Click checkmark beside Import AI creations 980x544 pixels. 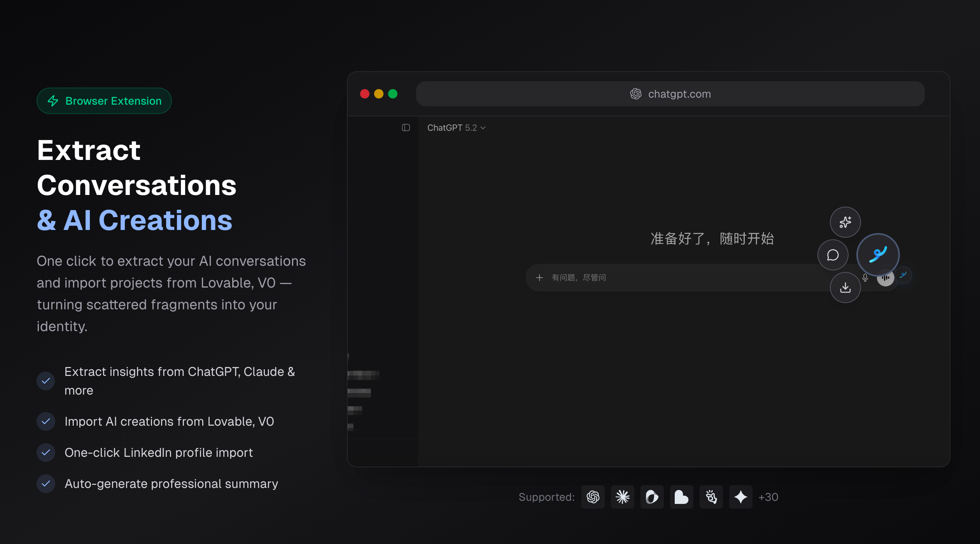click(x=46, y=421)
